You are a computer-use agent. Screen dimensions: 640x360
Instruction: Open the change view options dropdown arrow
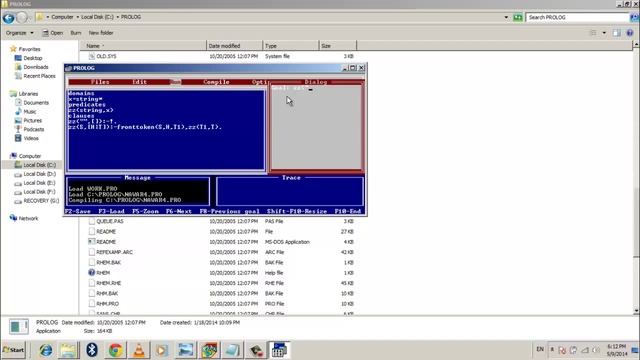pos(604,33)
